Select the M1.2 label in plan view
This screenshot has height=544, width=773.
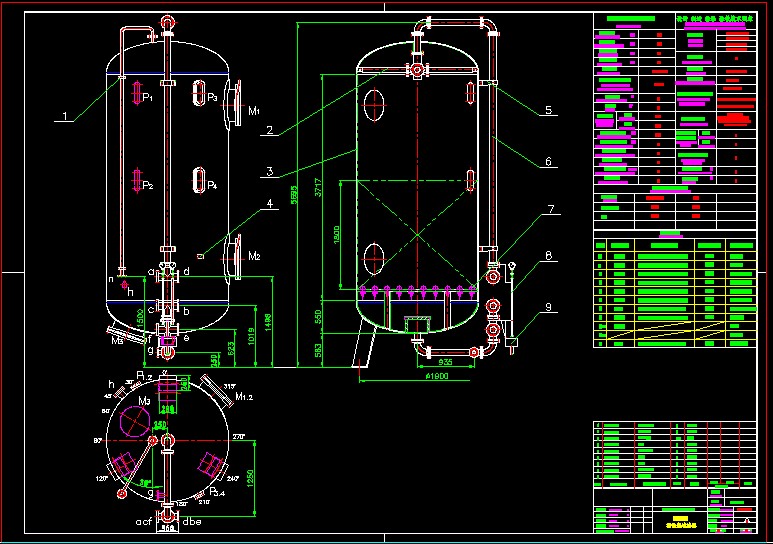[x=245, y=397]
